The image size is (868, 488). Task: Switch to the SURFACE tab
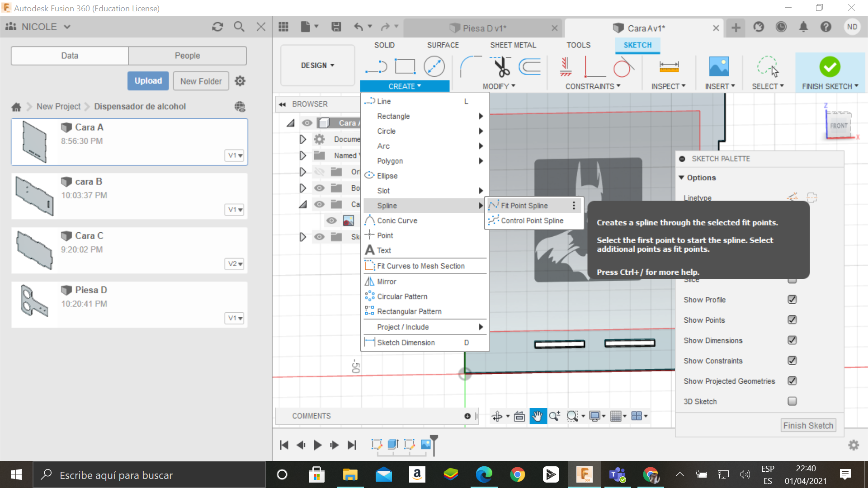[x=442, y=45]
